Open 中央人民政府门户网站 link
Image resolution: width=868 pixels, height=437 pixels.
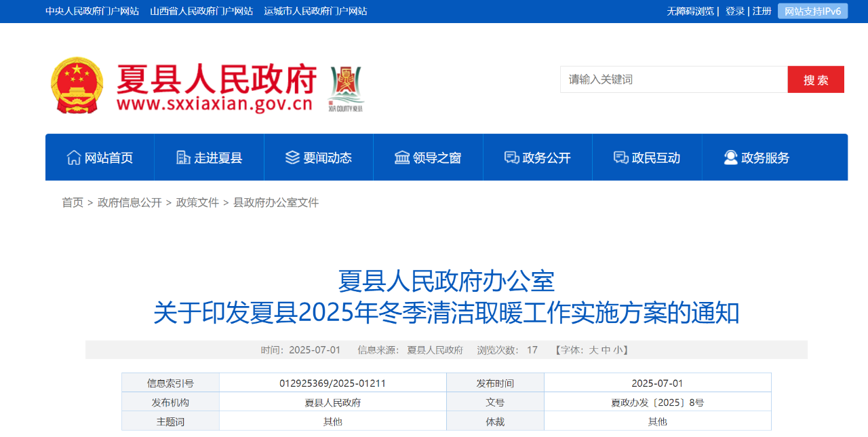92,11
